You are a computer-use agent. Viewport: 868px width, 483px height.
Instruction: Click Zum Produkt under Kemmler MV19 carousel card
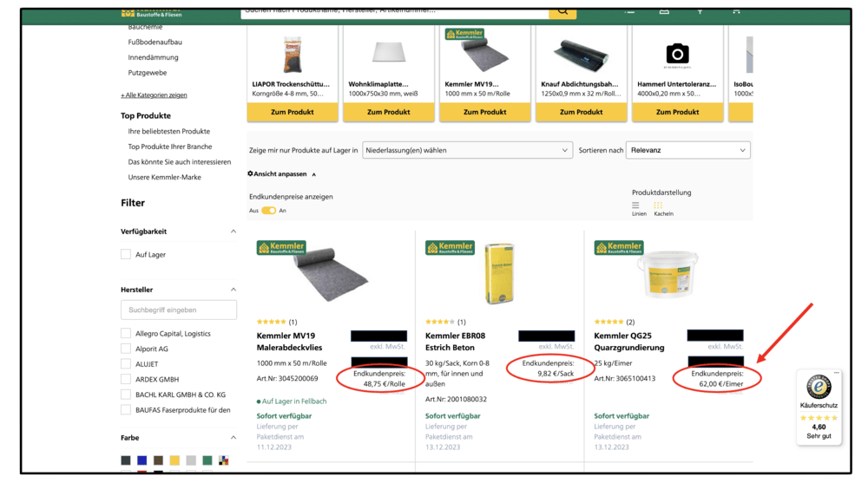pos(485,112)
